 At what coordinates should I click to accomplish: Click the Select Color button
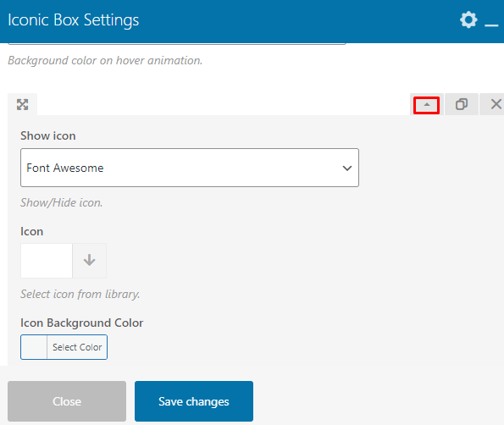tap(77, 347)
